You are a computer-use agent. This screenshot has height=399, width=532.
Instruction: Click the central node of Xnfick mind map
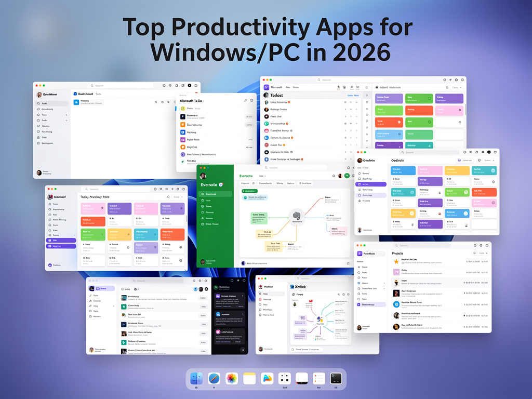320,320
